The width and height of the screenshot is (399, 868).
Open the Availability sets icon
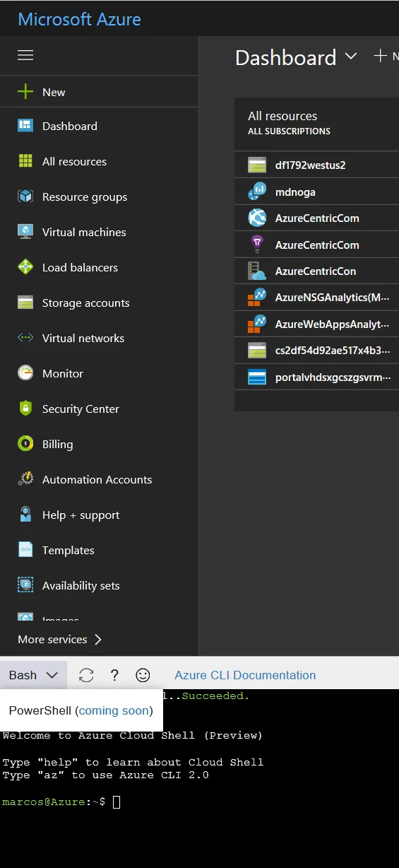[25, 585]
